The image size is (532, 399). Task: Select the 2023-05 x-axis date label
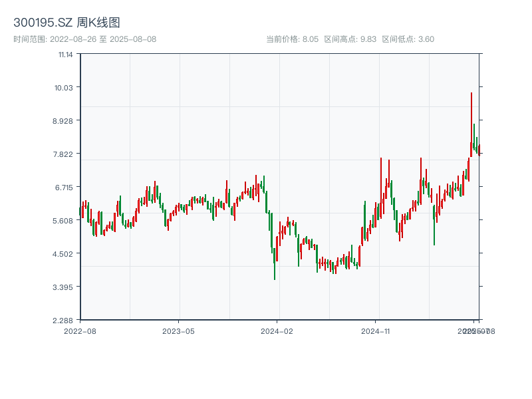(x=179, y=331)
